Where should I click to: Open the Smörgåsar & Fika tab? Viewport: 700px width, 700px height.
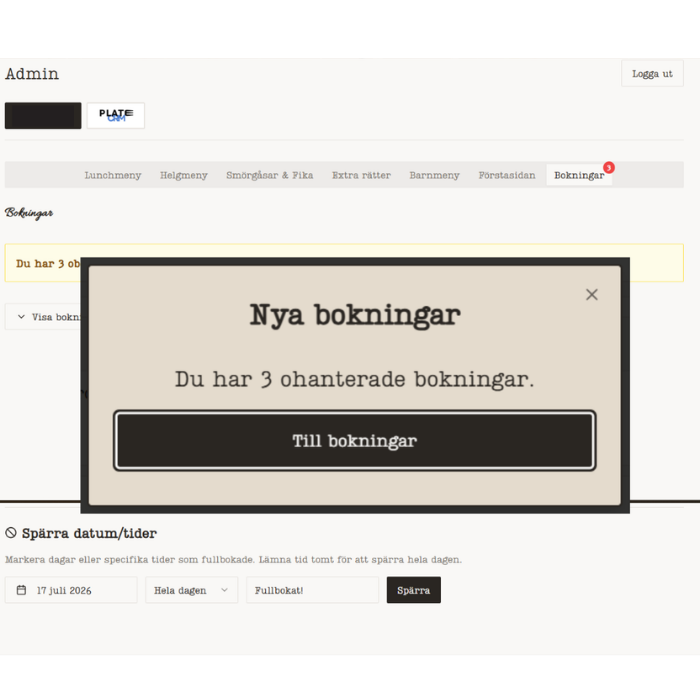click(270, 175)
